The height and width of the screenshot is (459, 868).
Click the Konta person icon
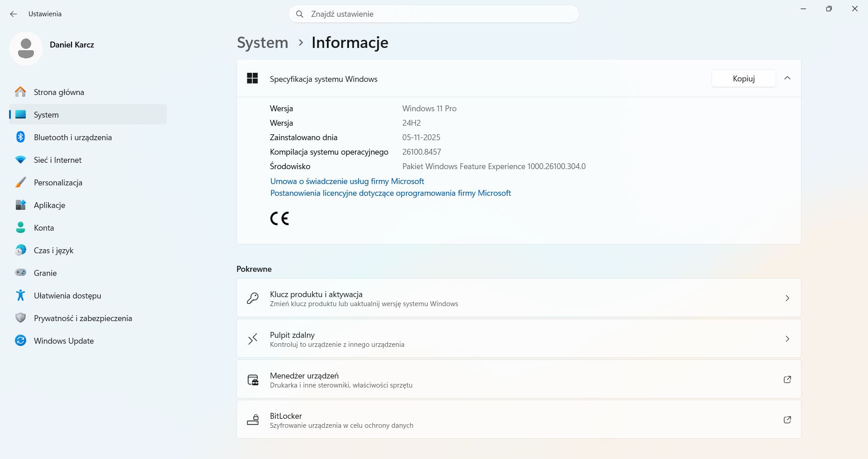20,227
